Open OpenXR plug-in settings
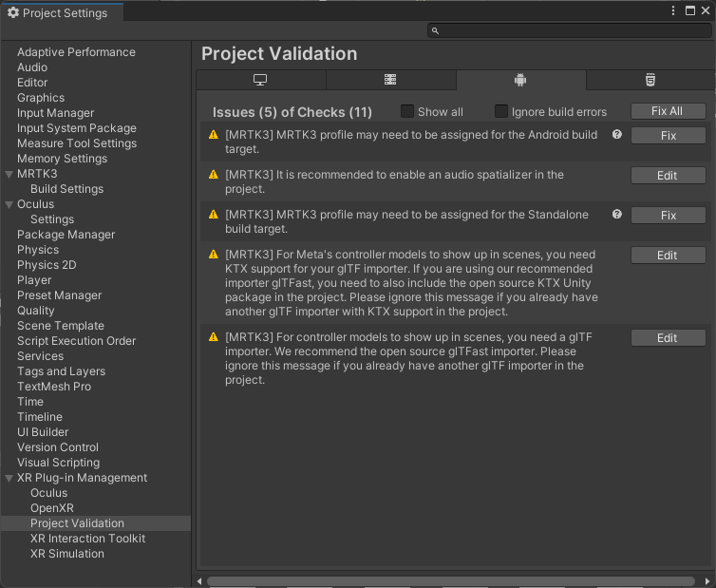 pos(52,508)
